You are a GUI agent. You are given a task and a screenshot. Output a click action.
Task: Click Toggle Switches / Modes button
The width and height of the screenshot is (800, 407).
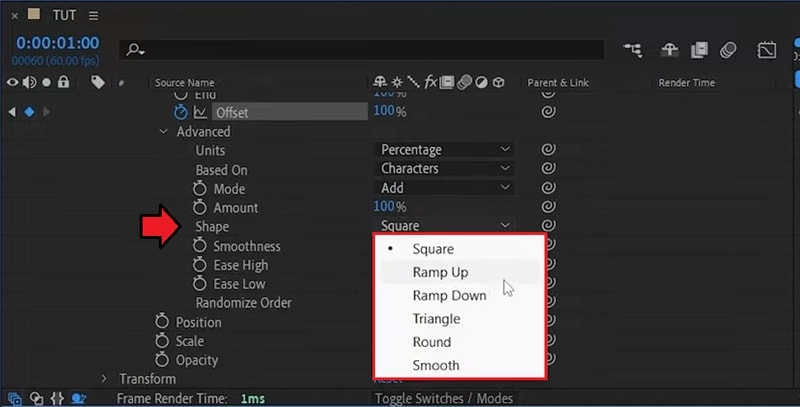point(444,398)
